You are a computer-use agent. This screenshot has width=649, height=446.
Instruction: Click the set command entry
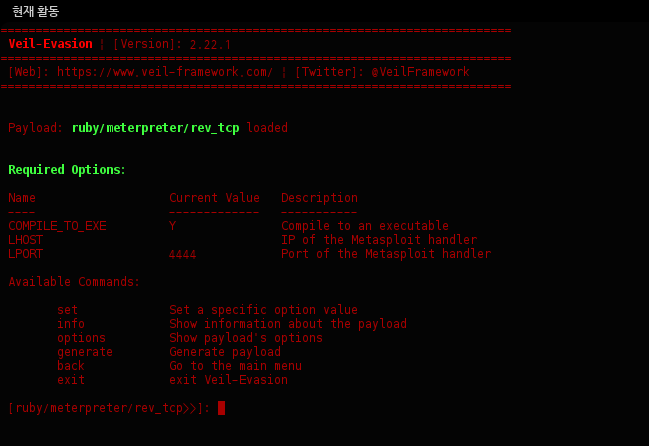[x=67, y=310]
